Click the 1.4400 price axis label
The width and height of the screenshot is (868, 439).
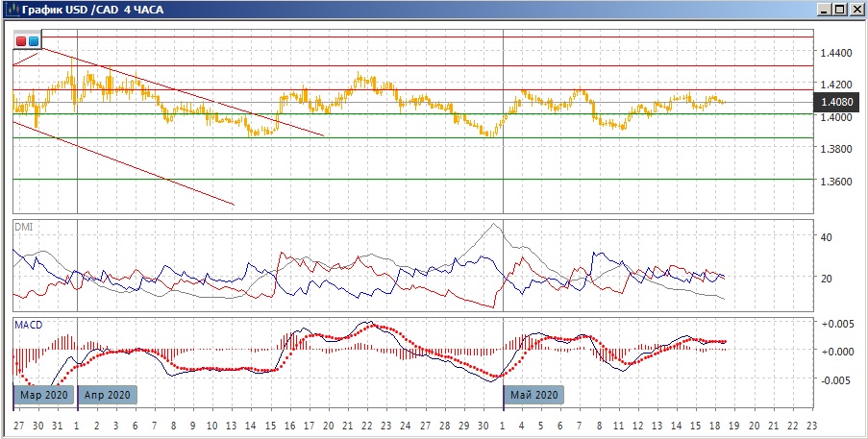(834, 52)
